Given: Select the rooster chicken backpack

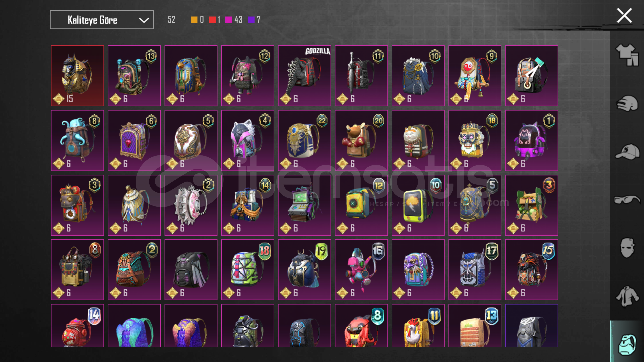Looking at the screenshot, I should [x=418, y=325].
